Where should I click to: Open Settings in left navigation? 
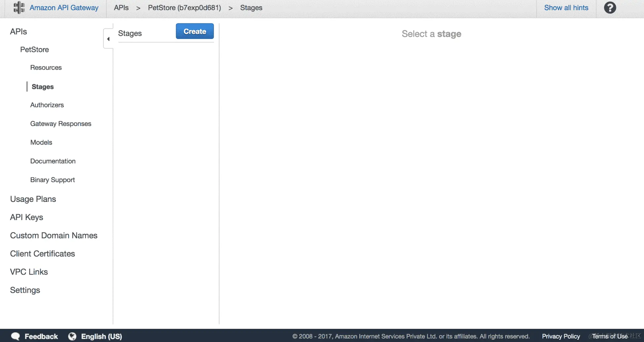point(25,290)
